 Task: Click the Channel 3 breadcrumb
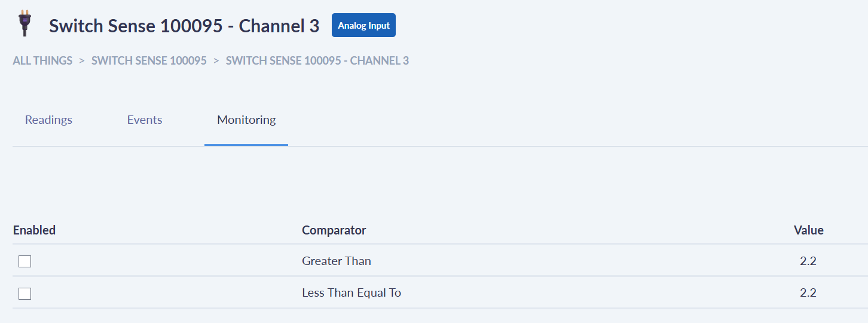click(317, 60)
